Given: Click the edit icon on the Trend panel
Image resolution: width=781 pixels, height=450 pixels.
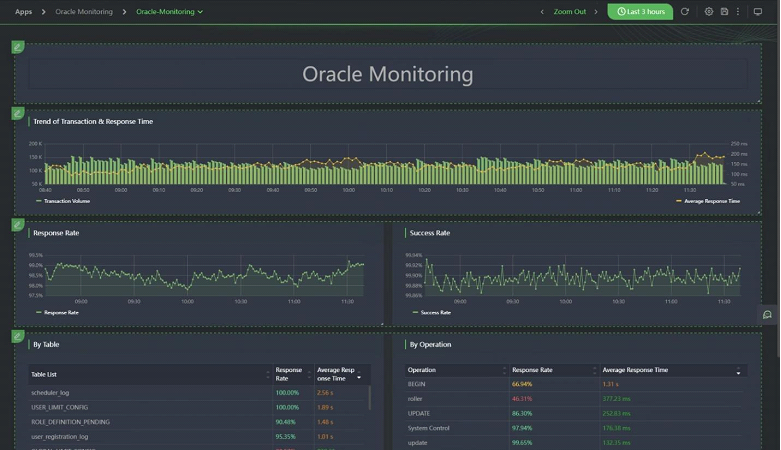Looking at the screenshot, I should [x=18, y=113].
